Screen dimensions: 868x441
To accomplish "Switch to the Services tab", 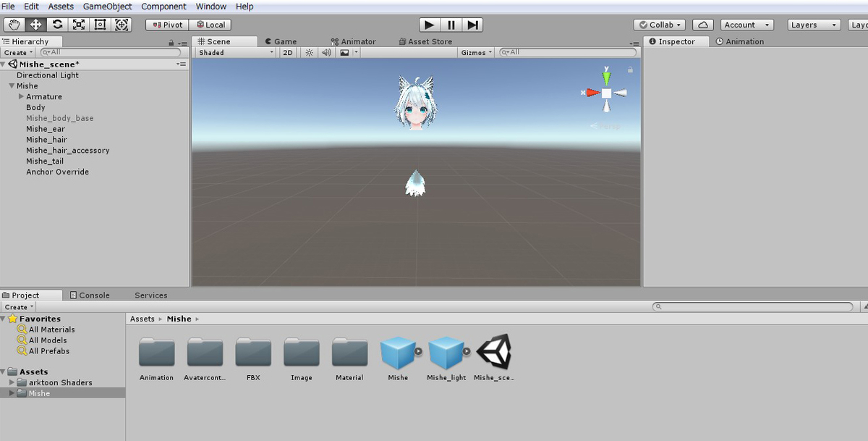I will click(x=151, y=295).
